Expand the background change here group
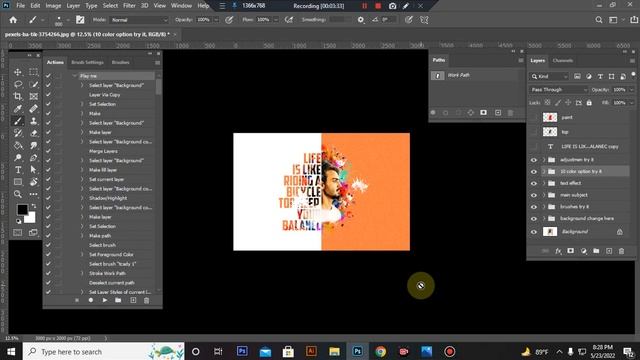 click(544, 219)
